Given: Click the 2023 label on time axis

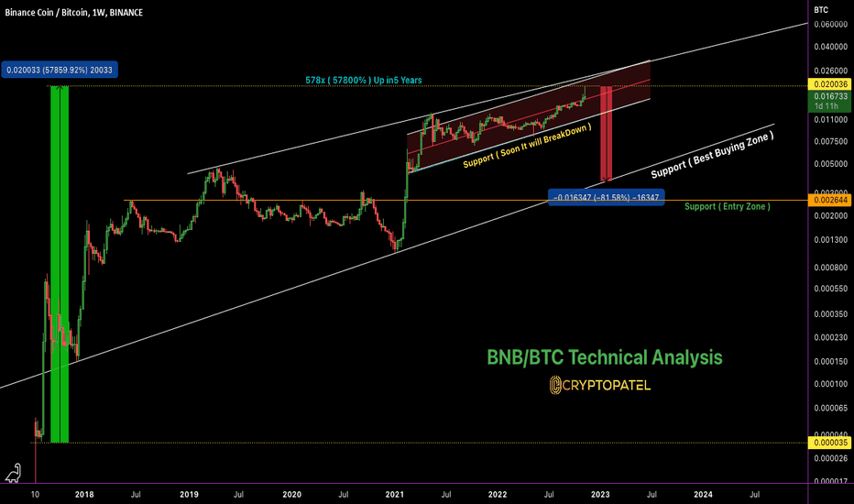Looking at the screenshot, I should 600,494.
